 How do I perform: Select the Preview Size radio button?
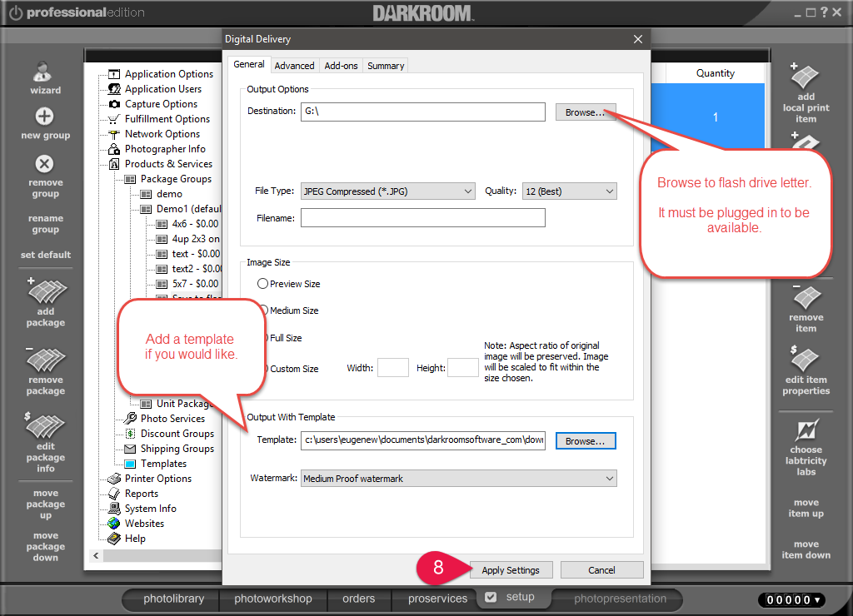pos(262,284)
